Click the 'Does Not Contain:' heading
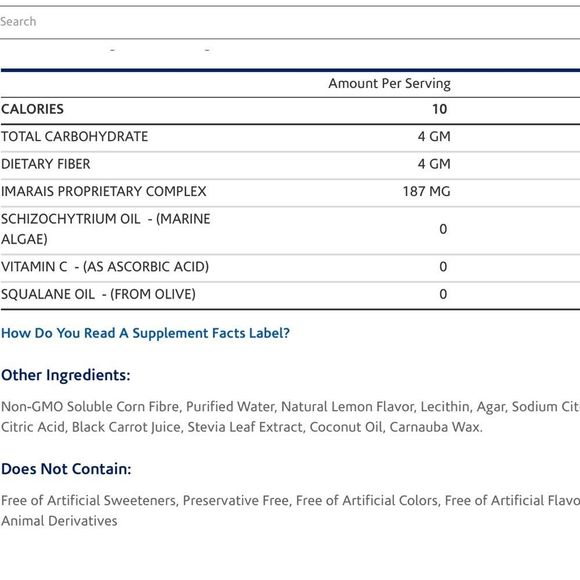This screenshot has height=580, width=580. tap(66, 469)
